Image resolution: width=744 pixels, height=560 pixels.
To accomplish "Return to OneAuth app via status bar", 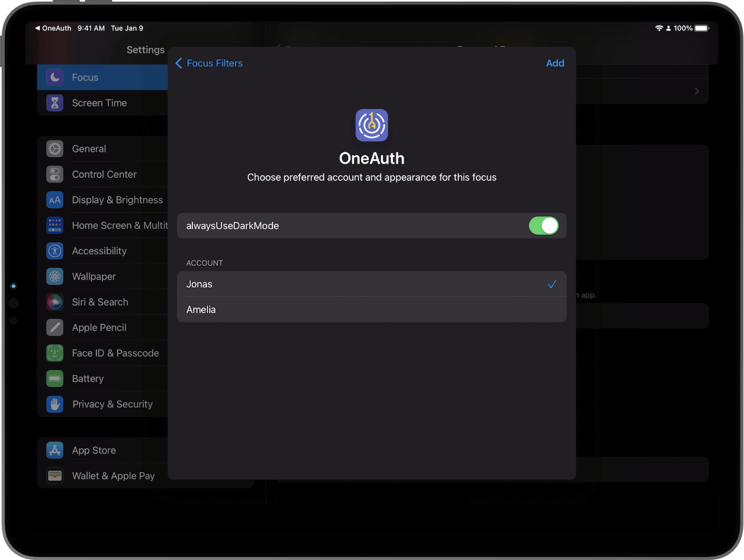I will [53, 28].
